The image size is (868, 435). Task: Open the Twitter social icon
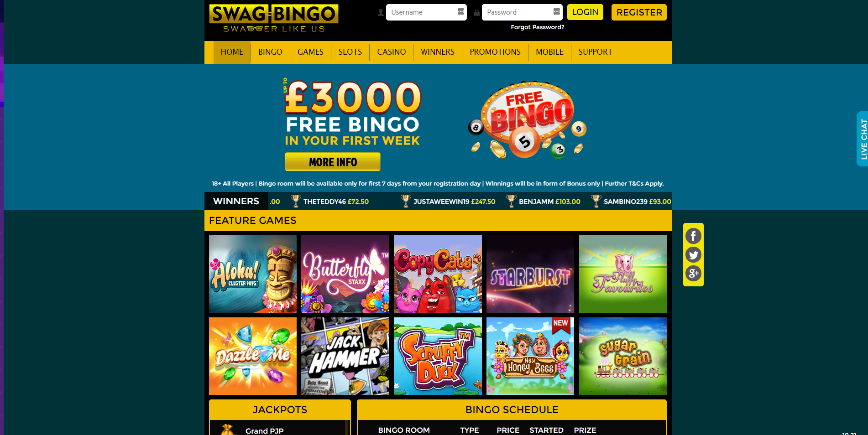[x=693, y=255]
